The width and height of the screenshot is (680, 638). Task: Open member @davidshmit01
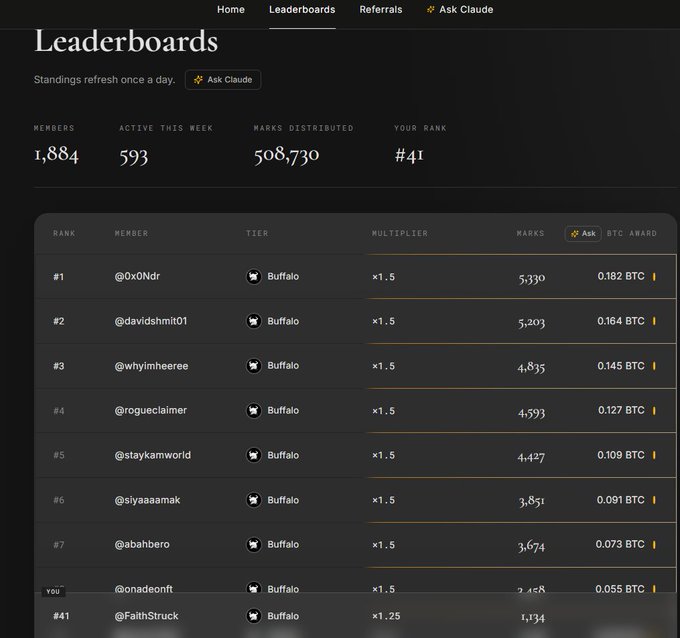click(151, 321)
